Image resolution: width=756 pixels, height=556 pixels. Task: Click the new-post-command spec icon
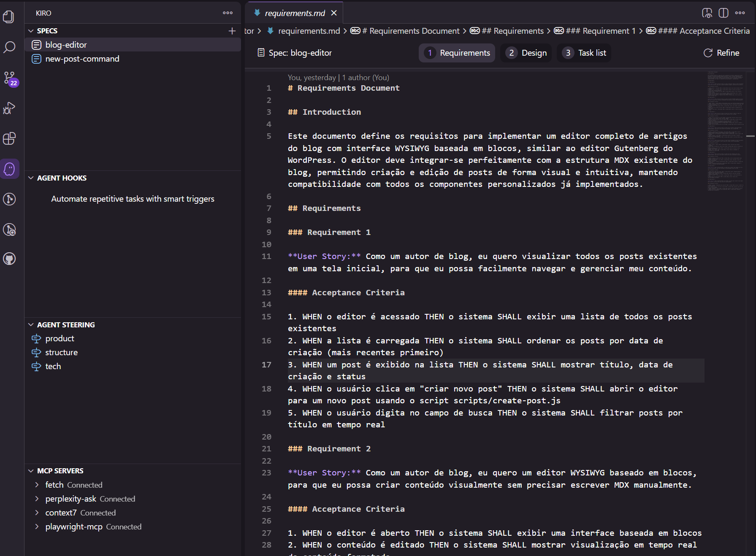[x=37, y=59]
